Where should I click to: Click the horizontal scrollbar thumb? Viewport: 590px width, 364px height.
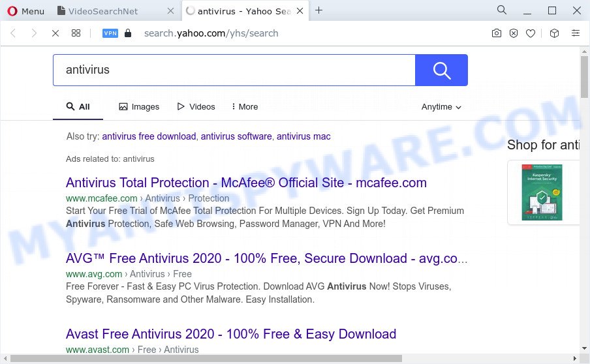pyautogui.click(x=206, y=359)
